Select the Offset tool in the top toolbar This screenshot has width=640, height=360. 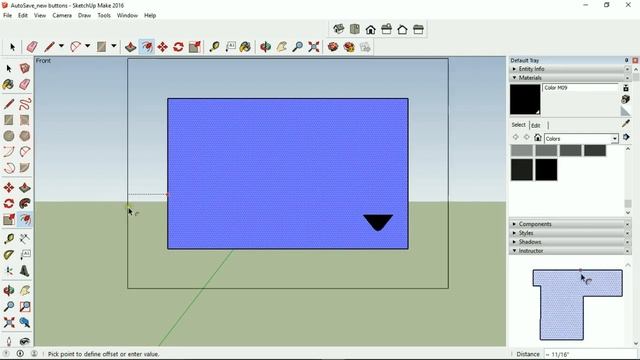coord(147,47)
